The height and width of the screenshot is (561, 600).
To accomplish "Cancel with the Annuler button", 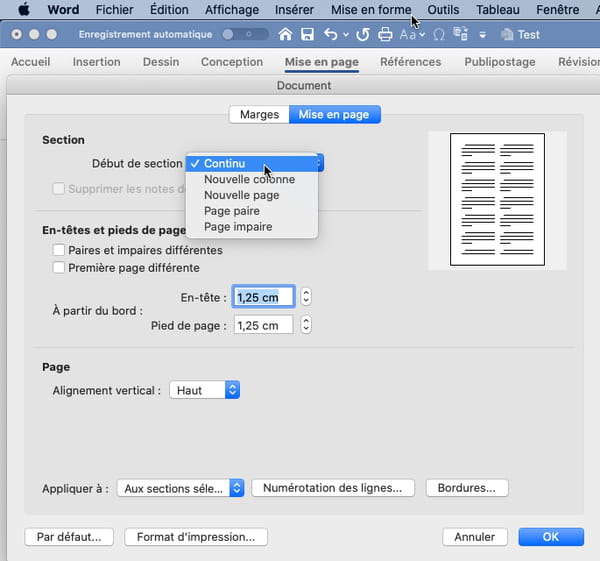I will (475, 537).
